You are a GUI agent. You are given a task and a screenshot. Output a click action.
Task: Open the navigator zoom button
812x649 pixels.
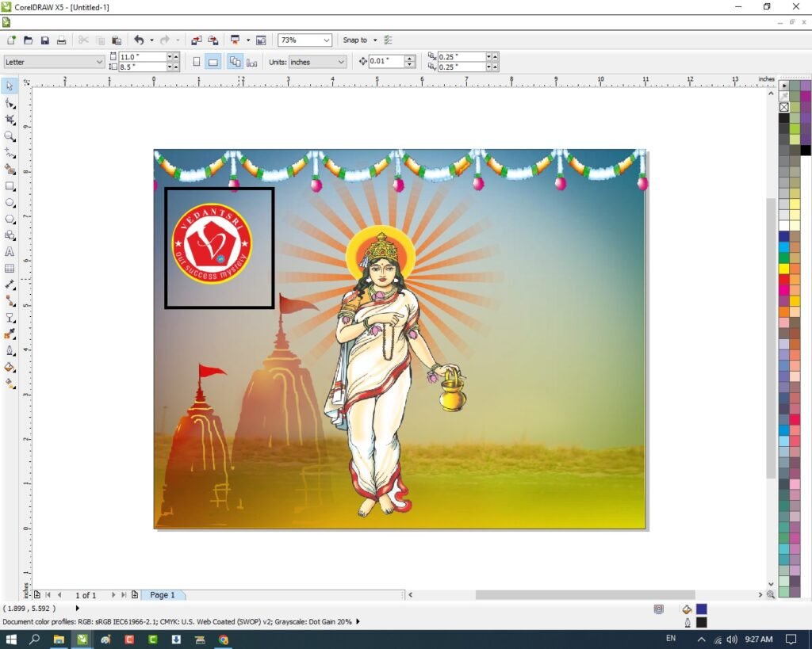coord(771,594)
